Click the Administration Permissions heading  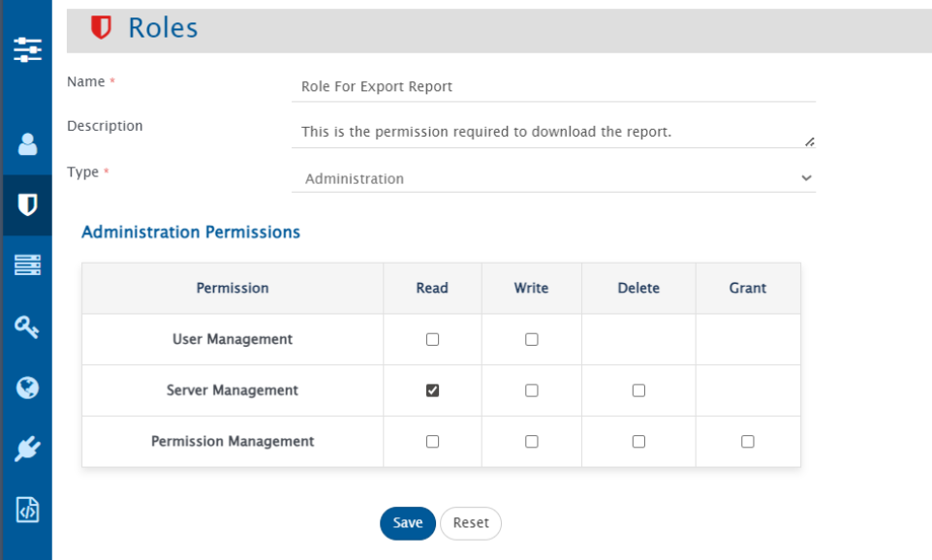(191, 232)
